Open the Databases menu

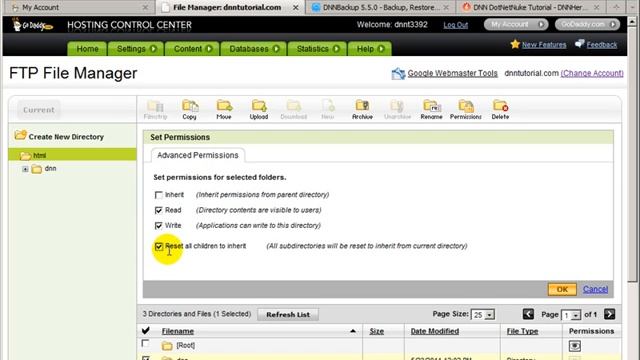click(x=254, y=49)
